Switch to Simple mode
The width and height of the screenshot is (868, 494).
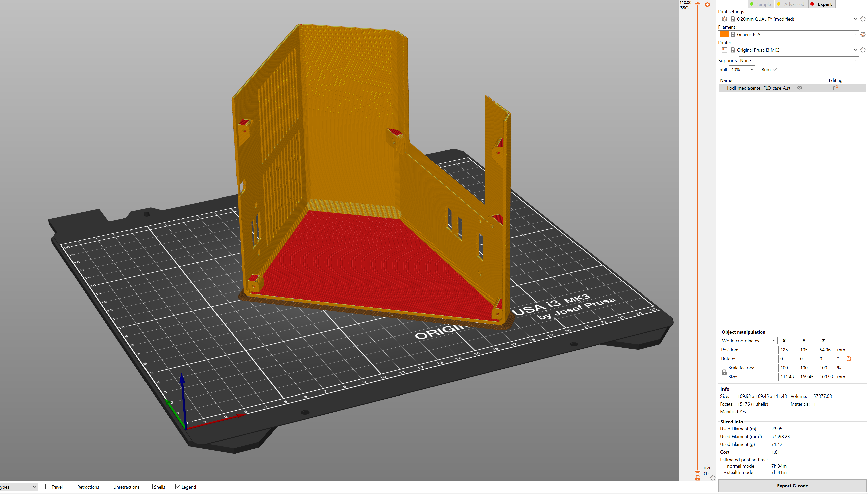(x=761, y=4)
